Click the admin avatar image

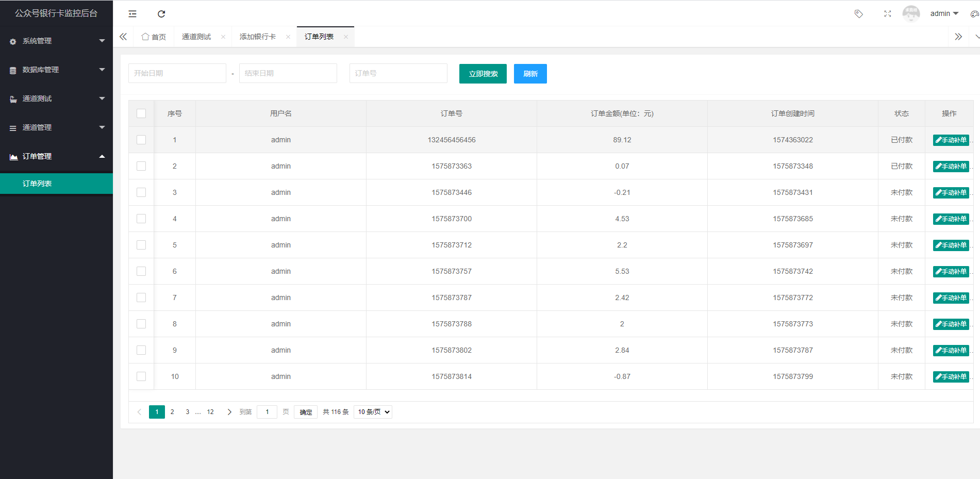tap(911, 13)
